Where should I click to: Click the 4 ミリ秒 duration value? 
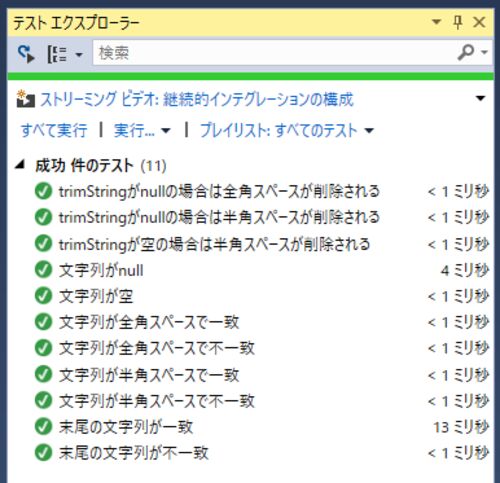465,270
